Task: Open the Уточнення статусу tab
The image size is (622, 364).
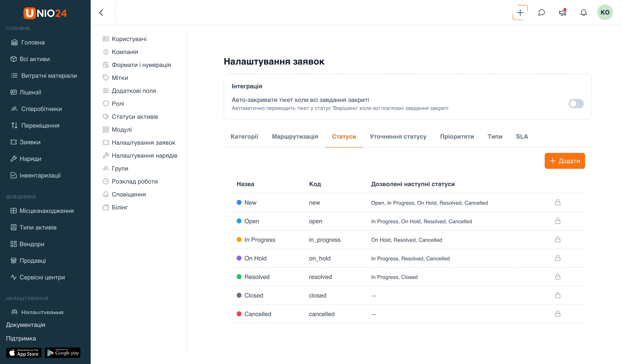Action: (398, 136)
